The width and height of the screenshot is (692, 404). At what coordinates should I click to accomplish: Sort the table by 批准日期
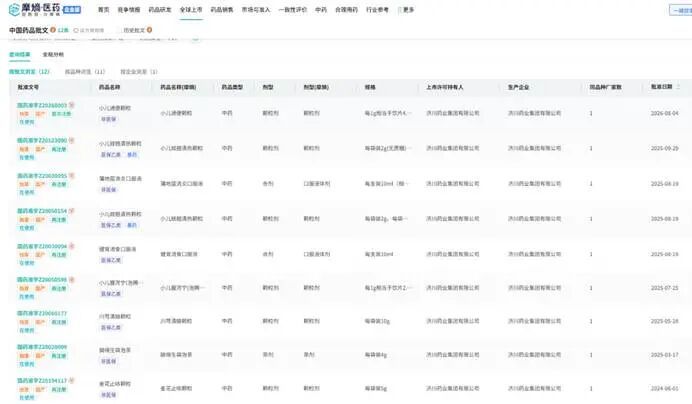(x=678, y=87)
